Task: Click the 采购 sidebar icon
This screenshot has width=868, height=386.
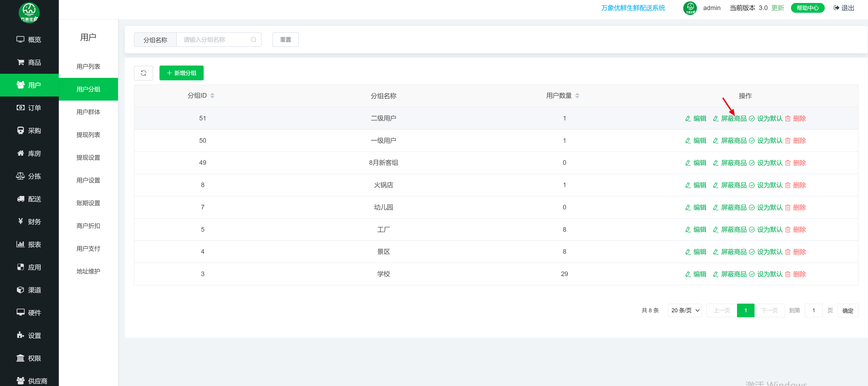Action: [21, 130]
